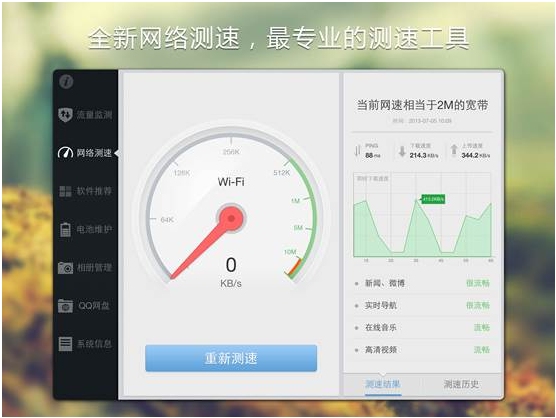
Task: Select the 电池维护 battery icon
Action: [x=65, y=229]
